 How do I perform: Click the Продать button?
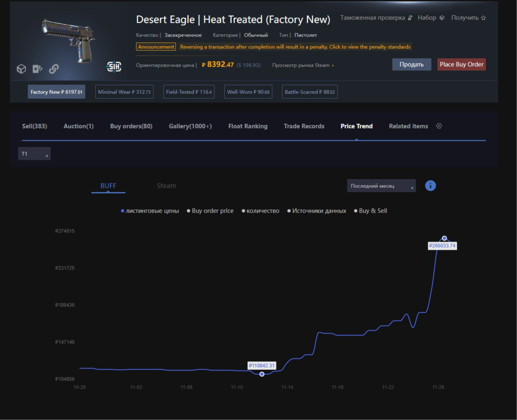411,65
